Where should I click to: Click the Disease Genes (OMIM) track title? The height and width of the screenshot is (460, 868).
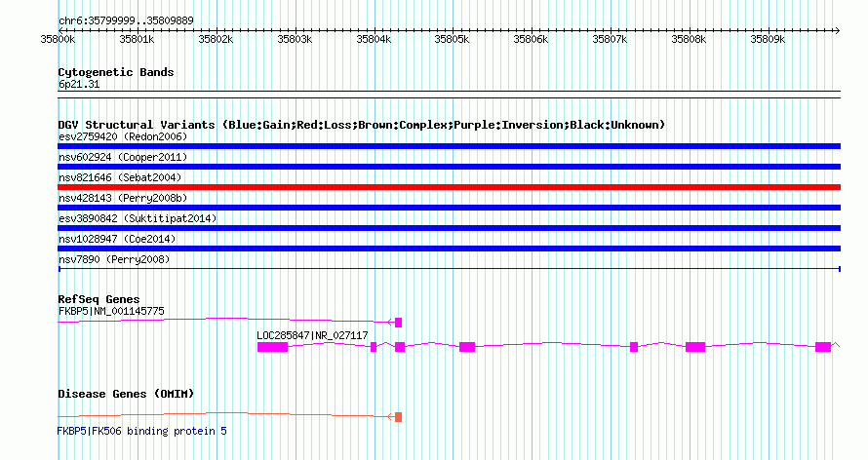(x=126, y=394)
